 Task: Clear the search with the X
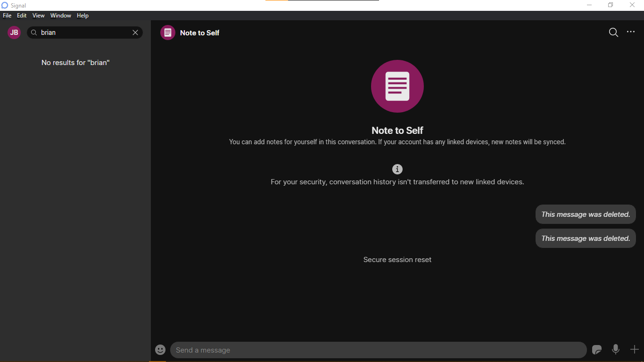pyautogui.click(x=135, y=32)
